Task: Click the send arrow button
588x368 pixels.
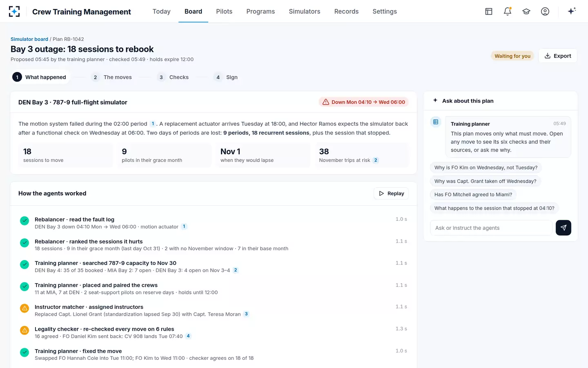Action: [563, 228]
